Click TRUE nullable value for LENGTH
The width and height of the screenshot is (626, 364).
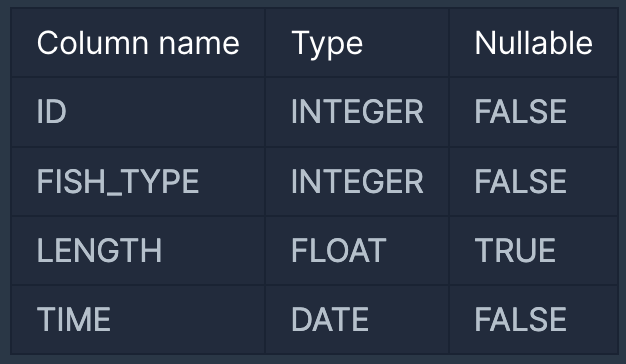(x=533, y=250)
